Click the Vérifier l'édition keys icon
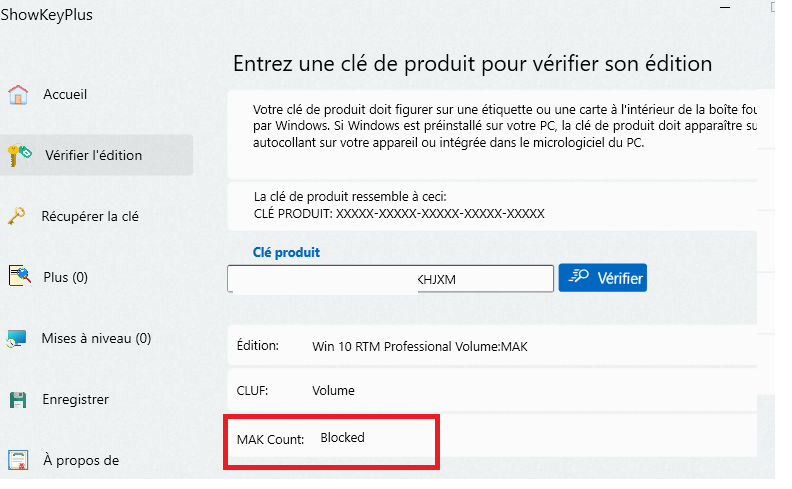 [x=19, y=155]
